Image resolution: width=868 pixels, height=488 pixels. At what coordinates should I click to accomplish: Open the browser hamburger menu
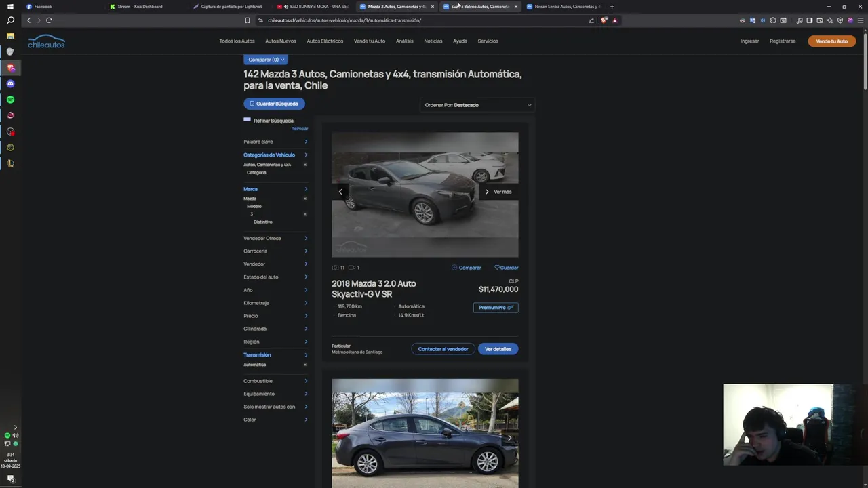click(x=861, y=20)
